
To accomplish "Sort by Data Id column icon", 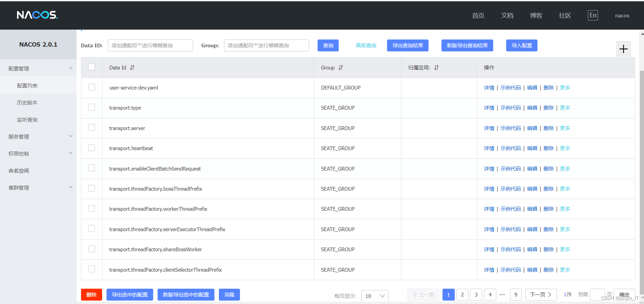I will pyautogui.click(x=132, y=68).
